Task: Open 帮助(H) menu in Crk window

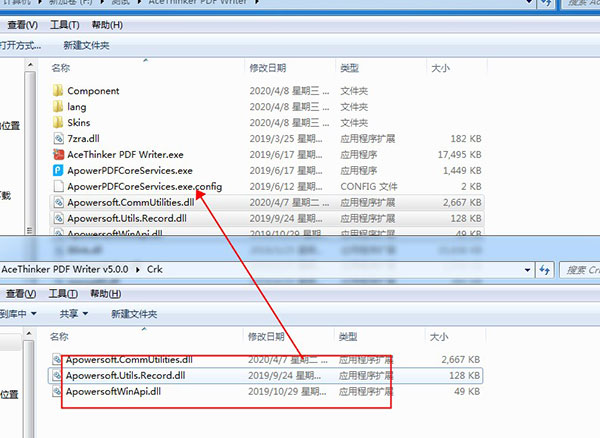Action: pos(106,294)
